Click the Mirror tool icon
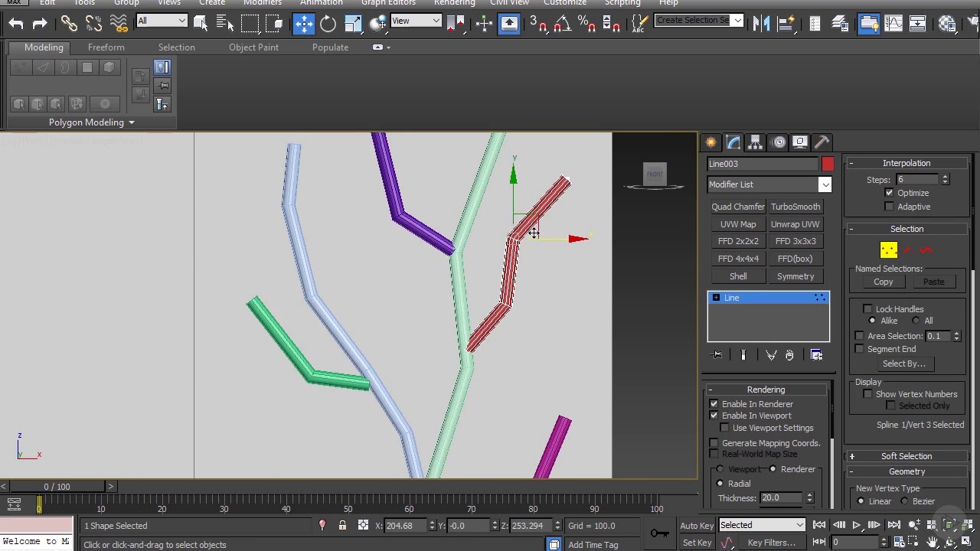 pos(762,24)
